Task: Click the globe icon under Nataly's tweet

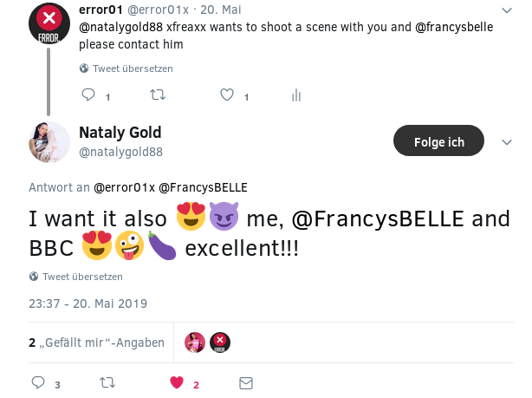Action: pos(34,277)
